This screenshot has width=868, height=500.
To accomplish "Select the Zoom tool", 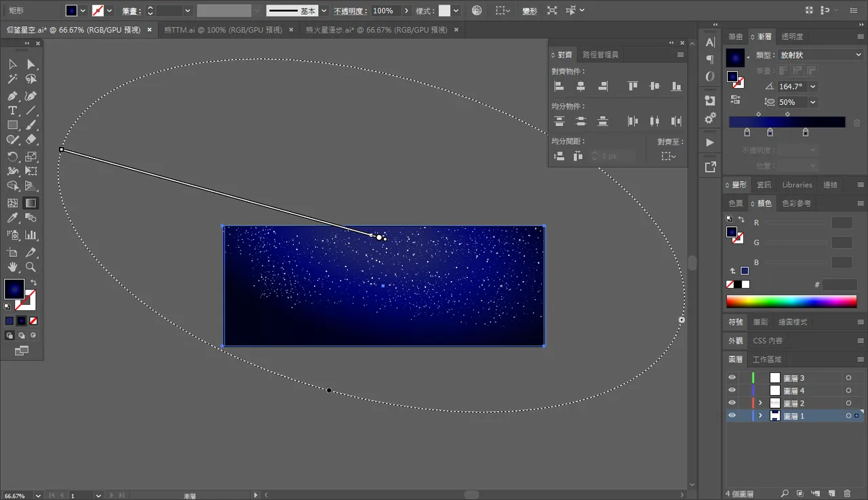I will (x=31, y=267).
